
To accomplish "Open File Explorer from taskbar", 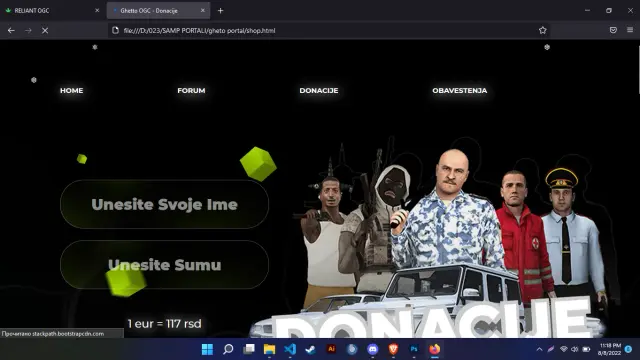I will click(x=269, y=349).
